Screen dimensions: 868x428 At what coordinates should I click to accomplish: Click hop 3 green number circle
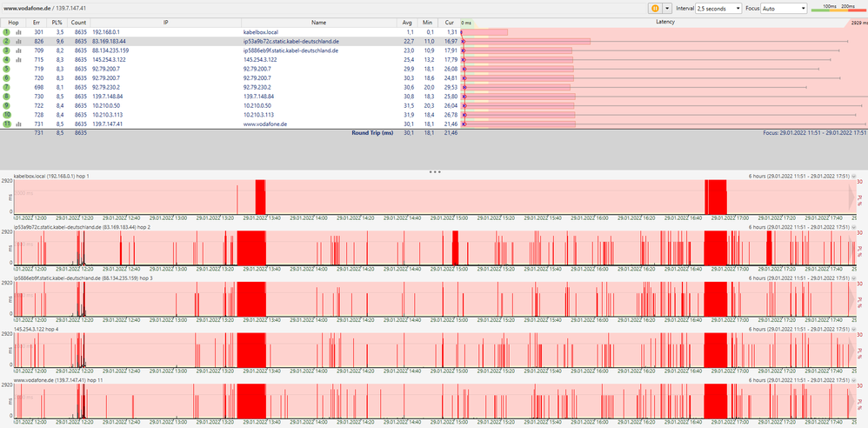pyautogui.click(x=7, y=50)
